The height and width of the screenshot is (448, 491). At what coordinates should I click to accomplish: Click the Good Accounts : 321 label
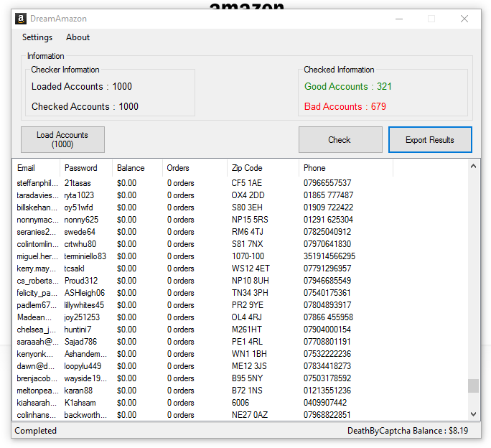coord(348,86)
